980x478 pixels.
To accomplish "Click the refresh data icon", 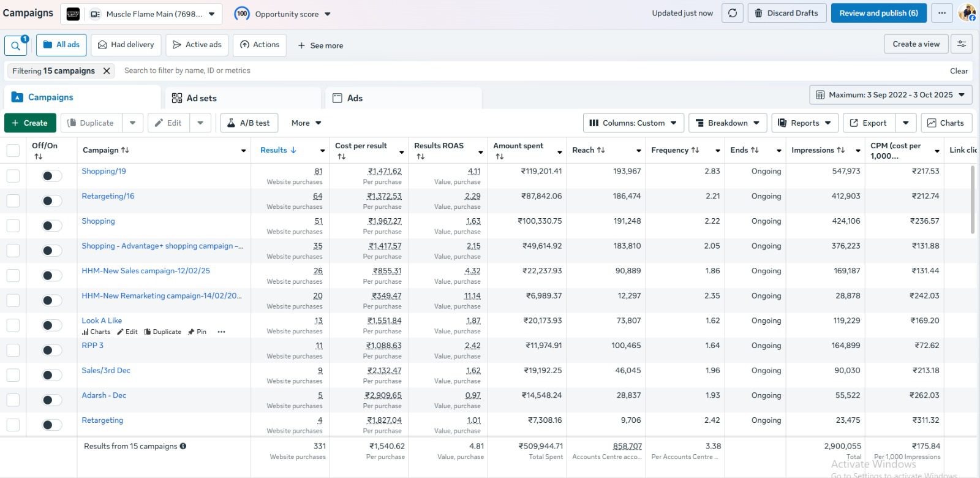I will coord(733,13).
